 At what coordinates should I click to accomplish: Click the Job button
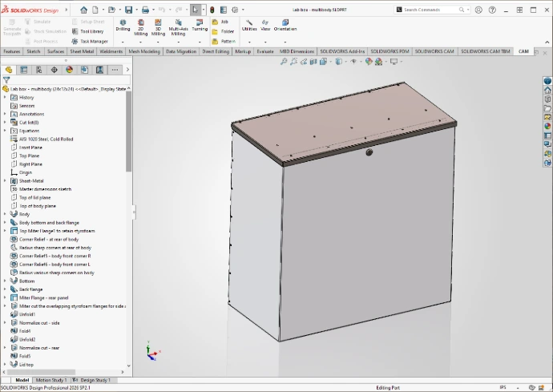220,22
